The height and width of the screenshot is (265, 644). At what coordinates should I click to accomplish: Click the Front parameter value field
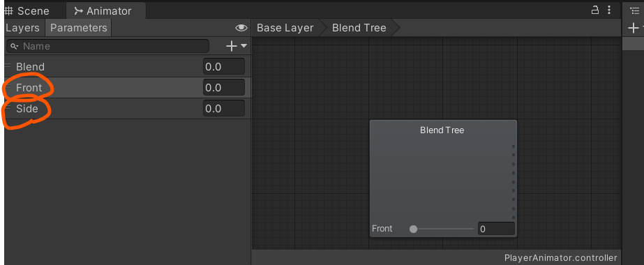point(224,87)
